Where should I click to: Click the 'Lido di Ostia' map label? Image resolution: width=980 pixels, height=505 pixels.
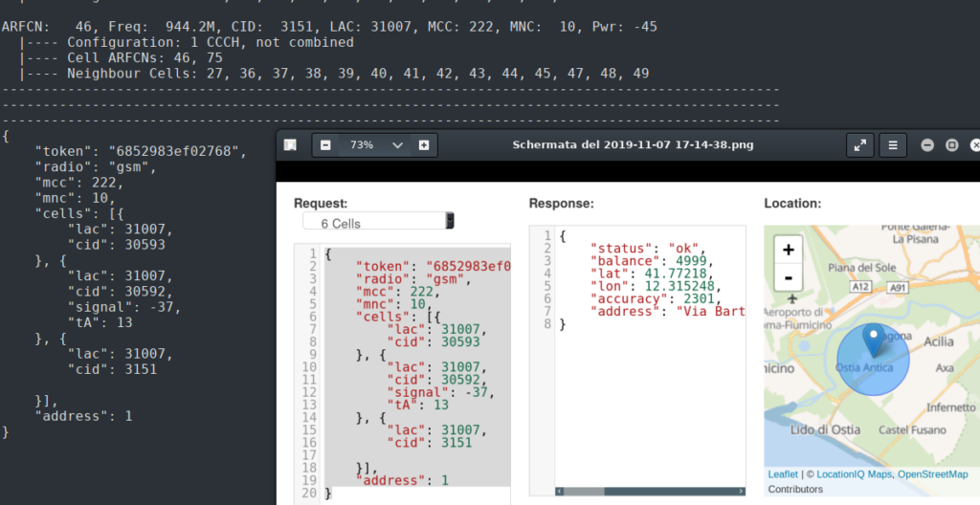[825, 430]
